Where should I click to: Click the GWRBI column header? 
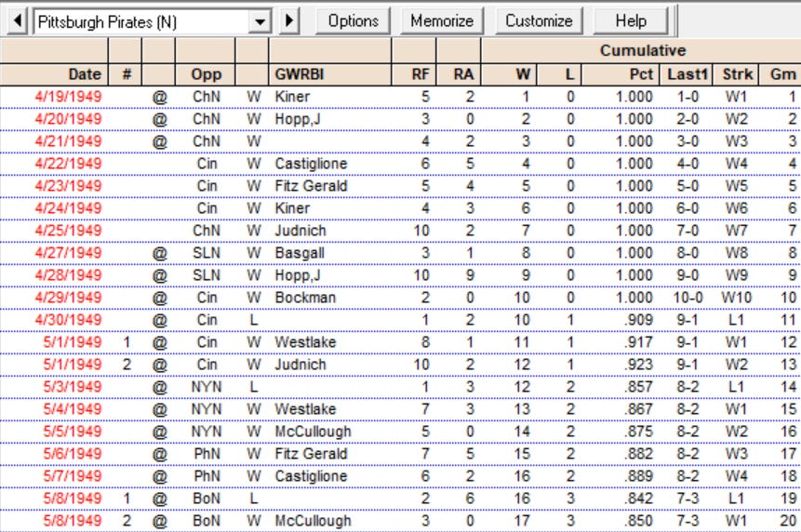[330, 74]
